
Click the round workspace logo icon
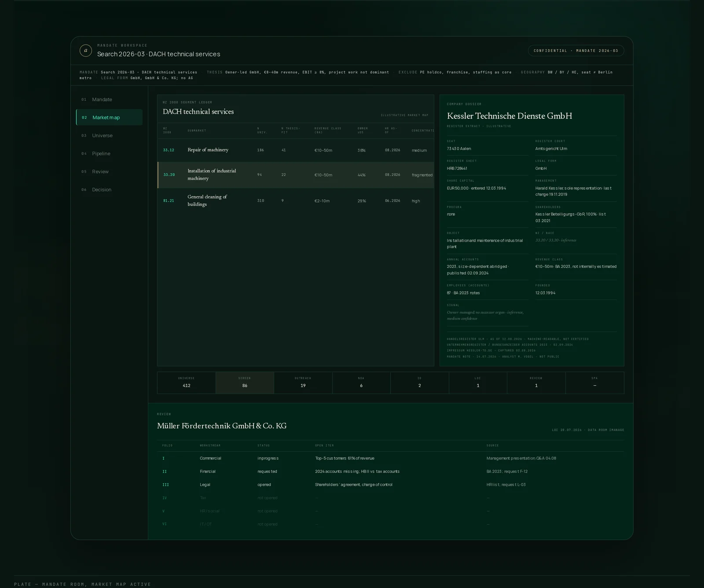tap(86, 51)
